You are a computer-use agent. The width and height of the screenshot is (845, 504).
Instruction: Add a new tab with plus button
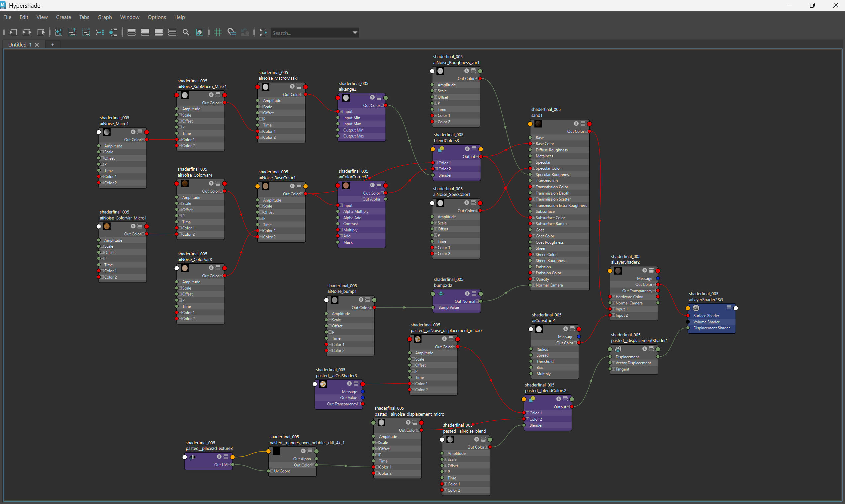point(52,44)
